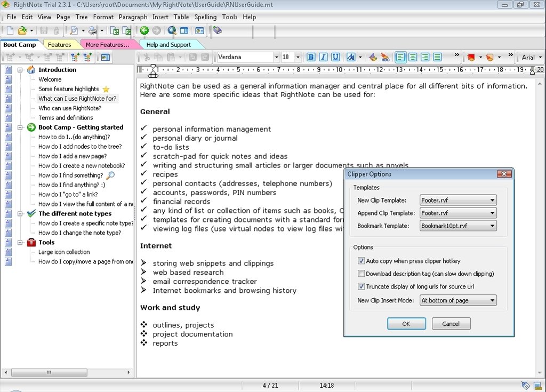Open the Verdana font name dropdown
This screenshot has height=392, width=546.
[x=277, y=57]
